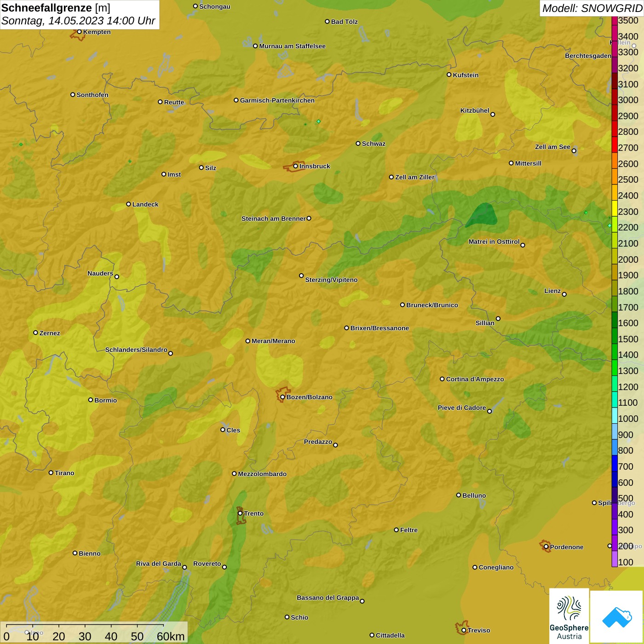Click the 'Pieve di Cadore' label
The image size is (644, 644).
point(462,408)
